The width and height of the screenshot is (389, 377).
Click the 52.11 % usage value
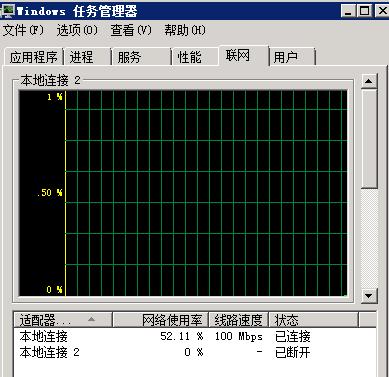pyautogui.click(x=182, y=336)
